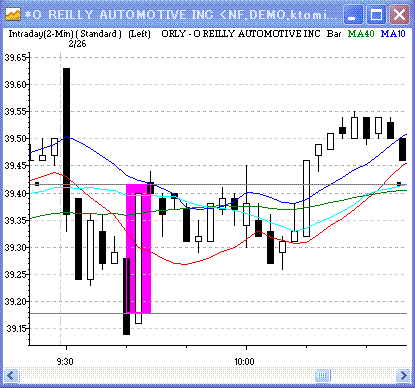Click the left scroll arrow
The height and width of the screenshot is (388, 415).
11,376
